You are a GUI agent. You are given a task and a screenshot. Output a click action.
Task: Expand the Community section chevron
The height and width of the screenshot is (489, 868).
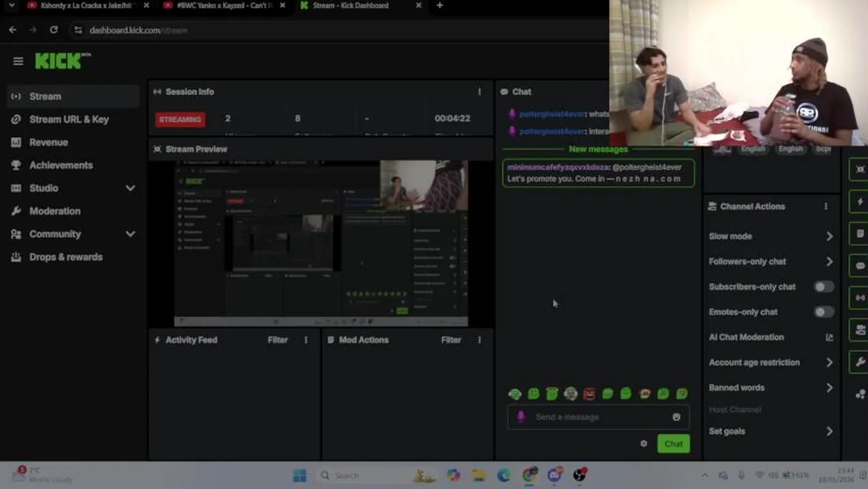(130, 234)
